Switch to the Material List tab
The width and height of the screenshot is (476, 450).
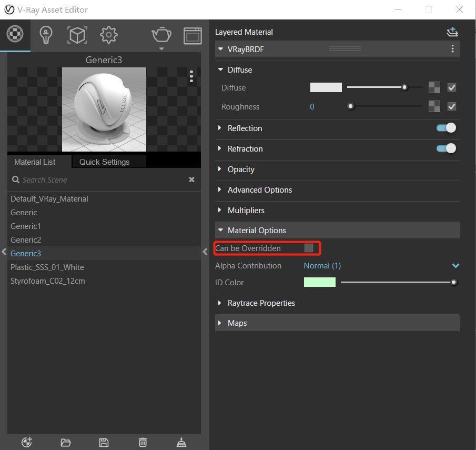click(x=35, y=162)
